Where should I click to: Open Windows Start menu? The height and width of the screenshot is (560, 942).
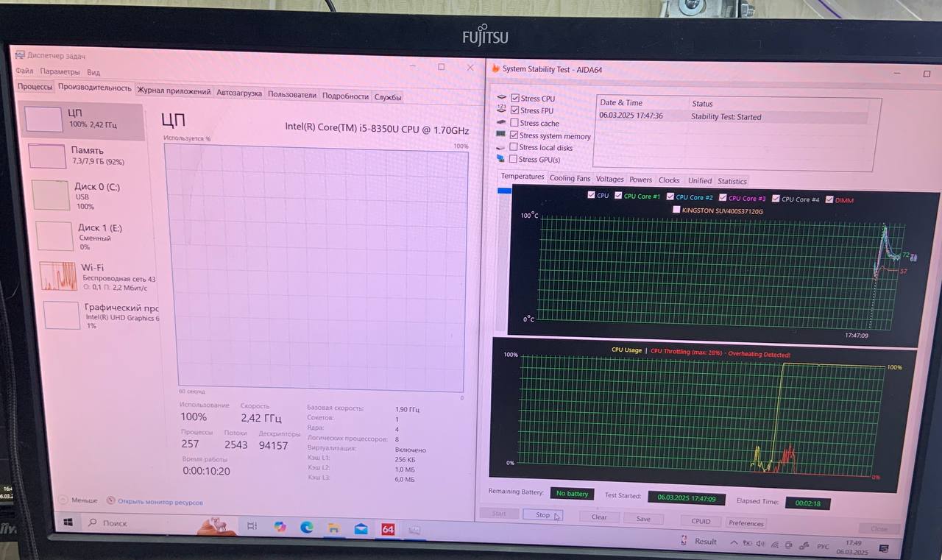(68, 522)
